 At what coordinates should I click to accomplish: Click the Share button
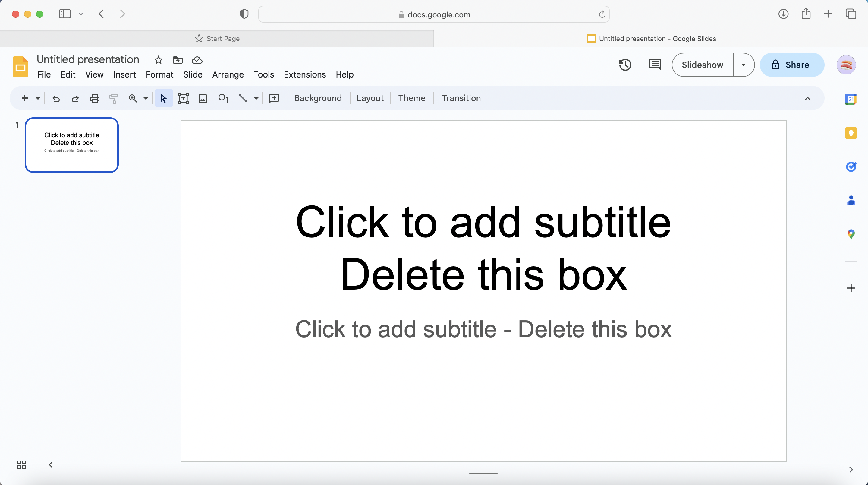(x=791, y=65)
